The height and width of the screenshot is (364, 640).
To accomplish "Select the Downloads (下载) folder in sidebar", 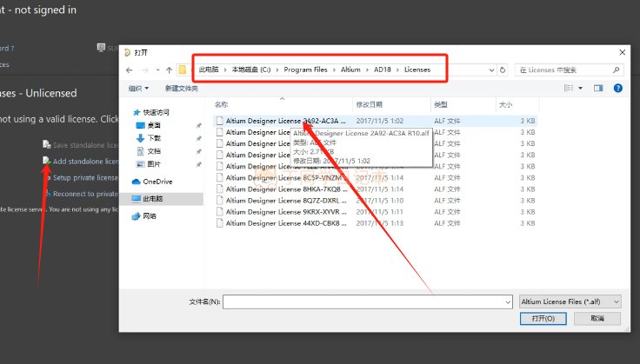I will (x=153, y=137).
